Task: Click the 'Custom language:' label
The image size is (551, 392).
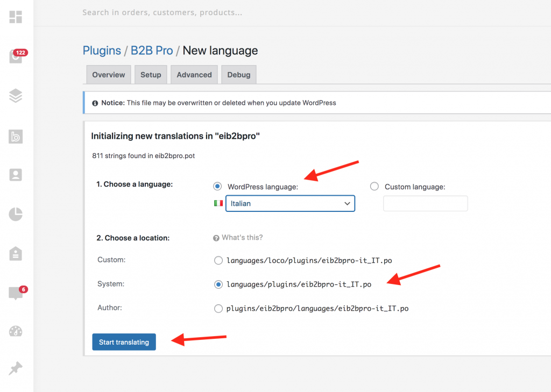Action: (415, 187)
